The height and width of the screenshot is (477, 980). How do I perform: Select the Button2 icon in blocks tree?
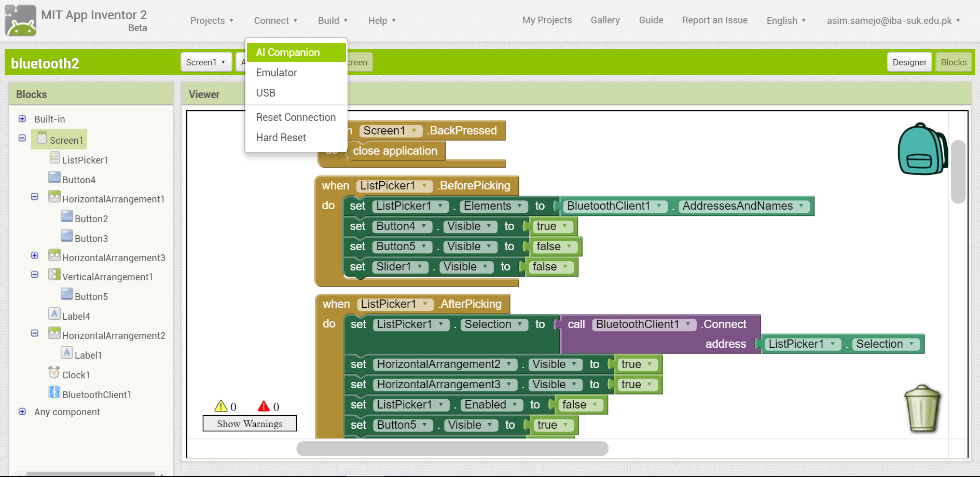pyautogui.click(x=67, y=216)
